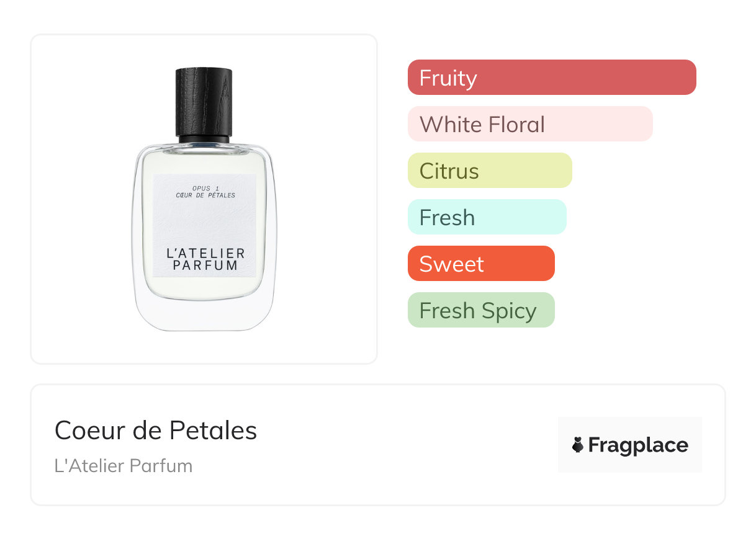The height and width of the screenshot is (536, 756).
Task: Click the L'ATELIER word on bottle label
Action: tap(205, 253)
